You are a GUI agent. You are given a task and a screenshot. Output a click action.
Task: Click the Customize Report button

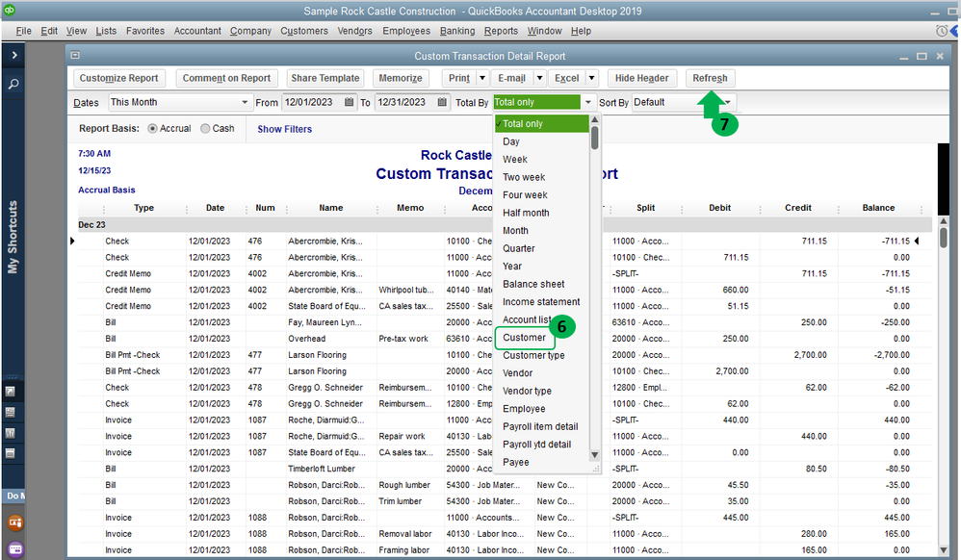point(118,78)
